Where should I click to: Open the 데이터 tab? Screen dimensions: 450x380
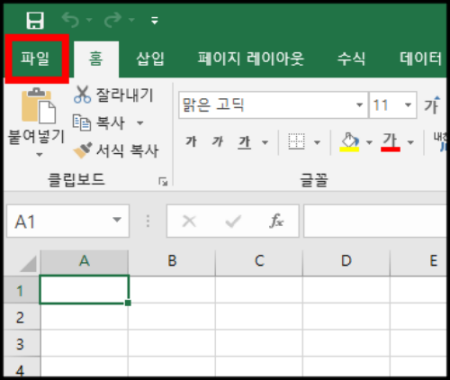[x=421, y=59]
